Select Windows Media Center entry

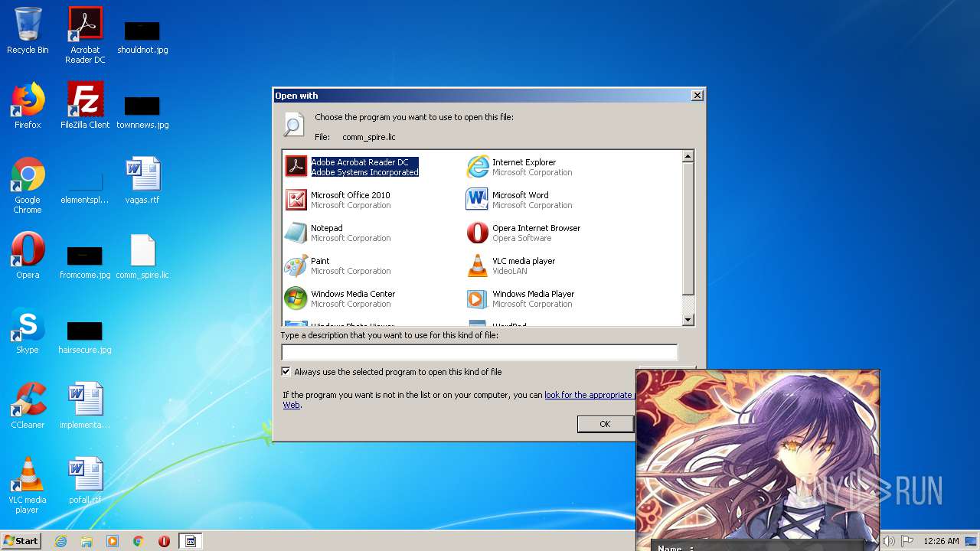pos(340,298)
